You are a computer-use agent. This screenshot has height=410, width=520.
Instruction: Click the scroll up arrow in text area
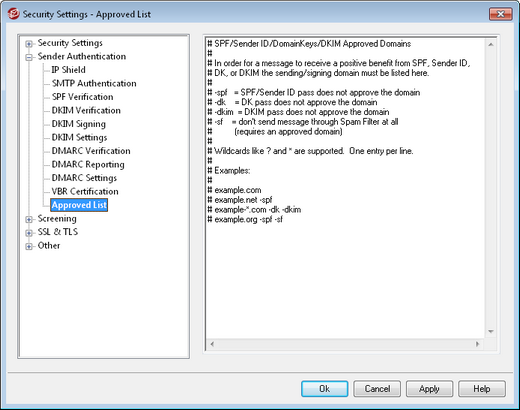tap(491, 44)
